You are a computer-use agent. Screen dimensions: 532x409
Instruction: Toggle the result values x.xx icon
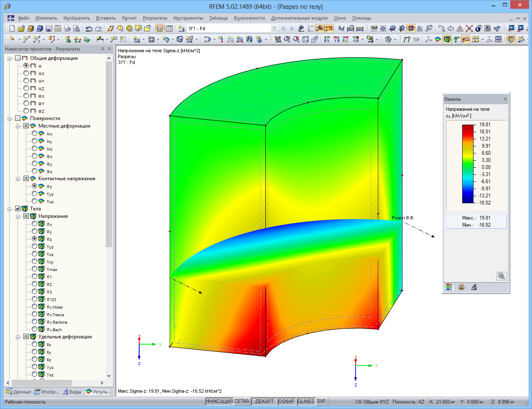pos(329,28)
